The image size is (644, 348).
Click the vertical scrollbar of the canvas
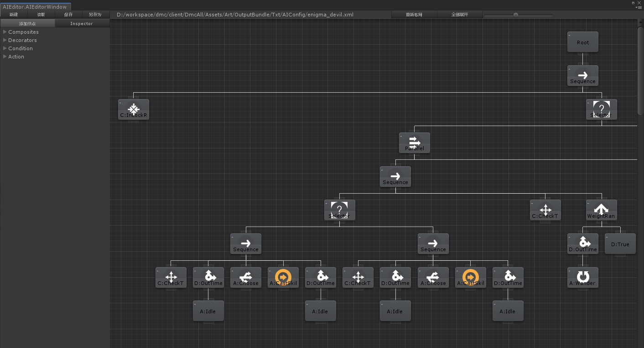[640, 71]
